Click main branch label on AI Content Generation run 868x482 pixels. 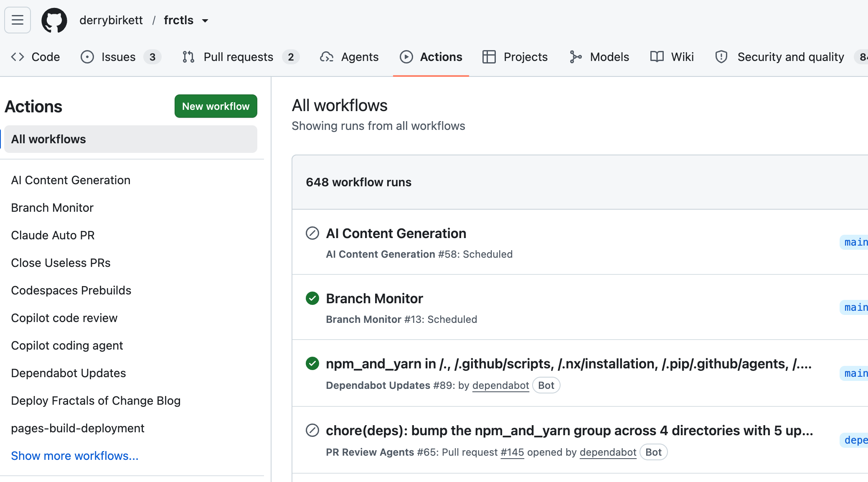click(854, 242)
